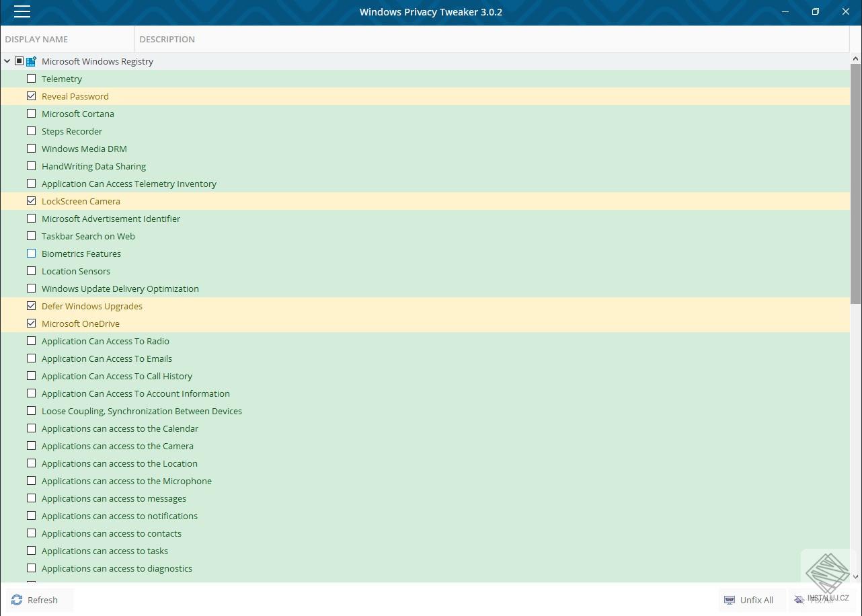The image size is (862, 616).
Task: Tick the Steps Recorder checkbox
Action: pyautogui.click(x=31, y=131)
